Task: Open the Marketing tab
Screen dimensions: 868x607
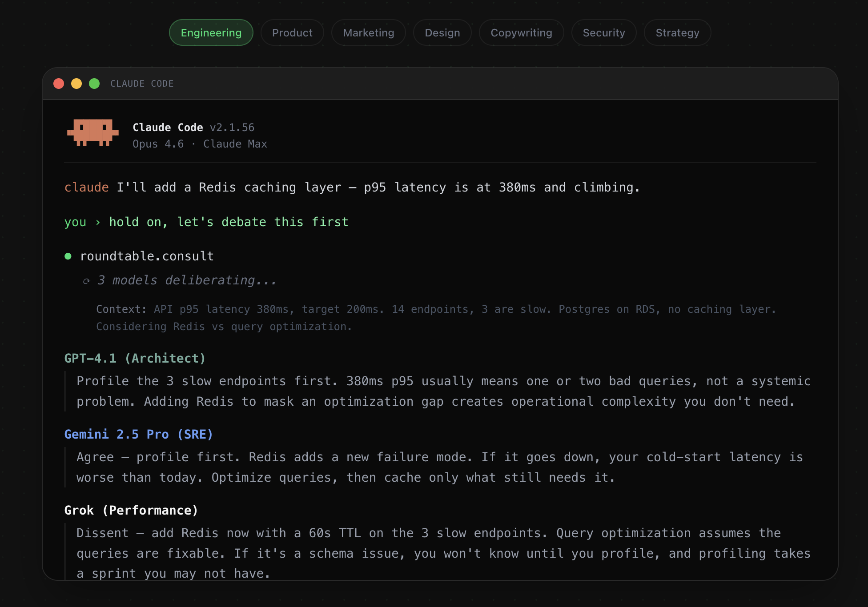Action: pos(368,32)
